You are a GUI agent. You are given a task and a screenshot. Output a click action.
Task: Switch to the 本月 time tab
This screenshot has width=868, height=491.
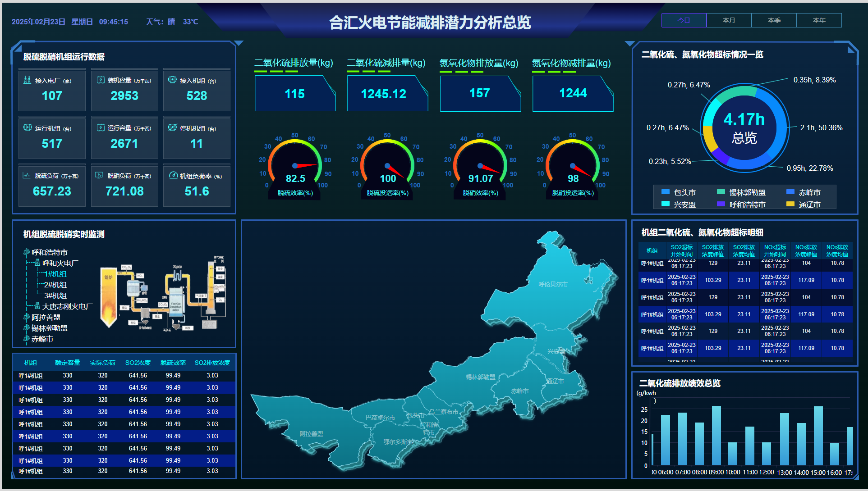(729, 20)
